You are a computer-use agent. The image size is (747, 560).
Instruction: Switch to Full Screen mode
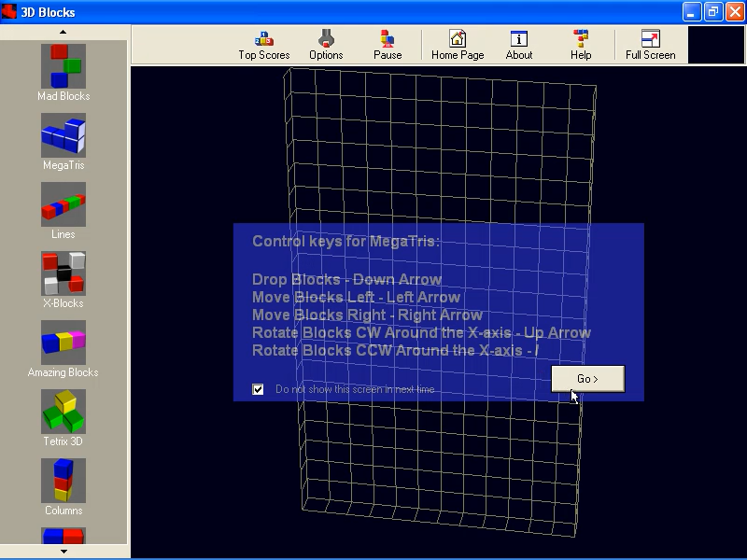650,44
